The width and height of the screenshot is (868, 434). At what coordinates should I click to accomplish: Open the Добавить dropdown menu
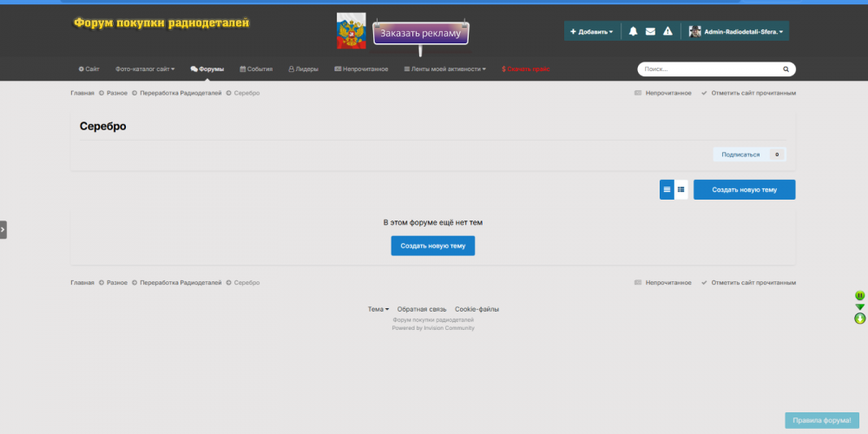pyautogui.click(x=591, y=31)
